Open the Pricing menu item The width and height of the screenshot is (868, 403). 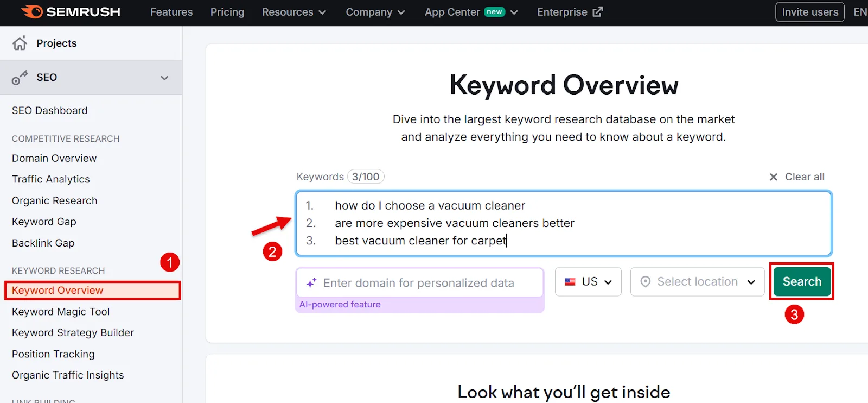point(227,12)
